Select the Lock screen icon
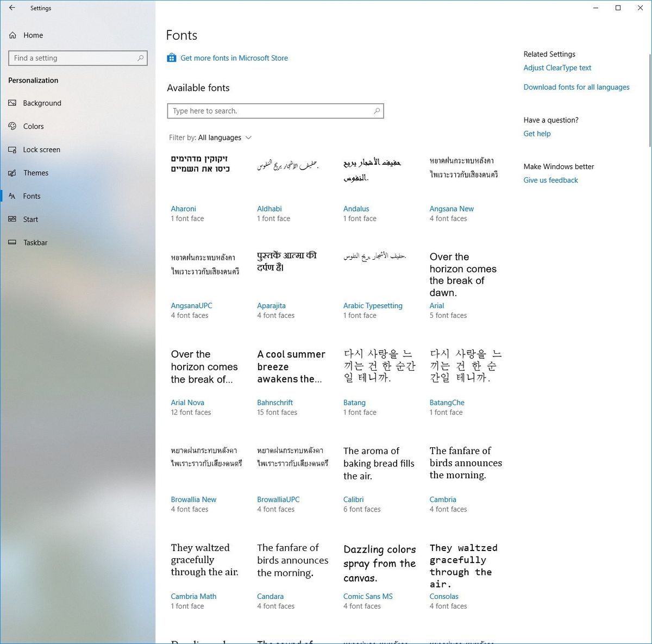Image resolution: width=652 pixels, height=644 pixels. coord(12,149)
